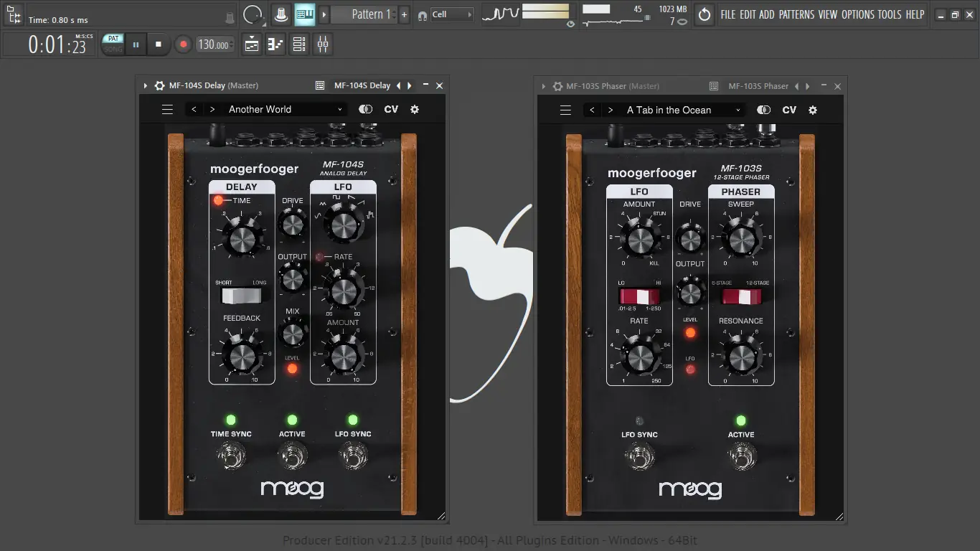Open the Cell snap dropdown

click(452, 14)
